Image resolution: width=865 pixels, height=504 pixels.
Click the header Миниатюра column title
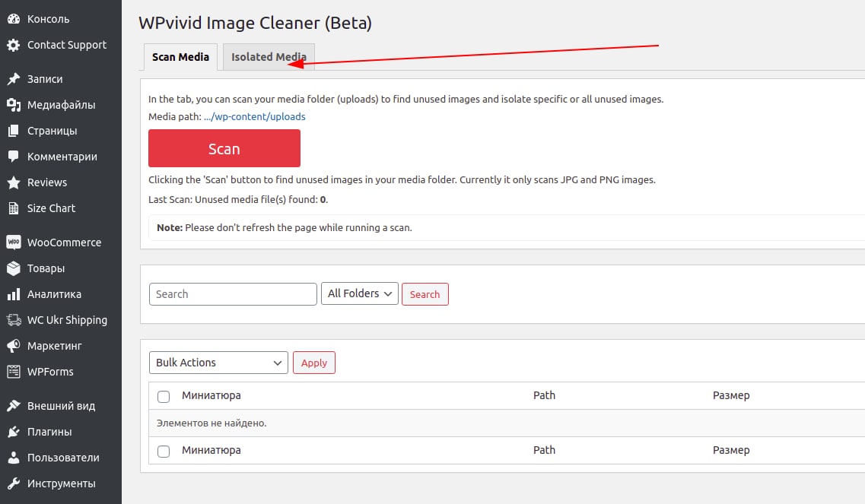point(211,395)
